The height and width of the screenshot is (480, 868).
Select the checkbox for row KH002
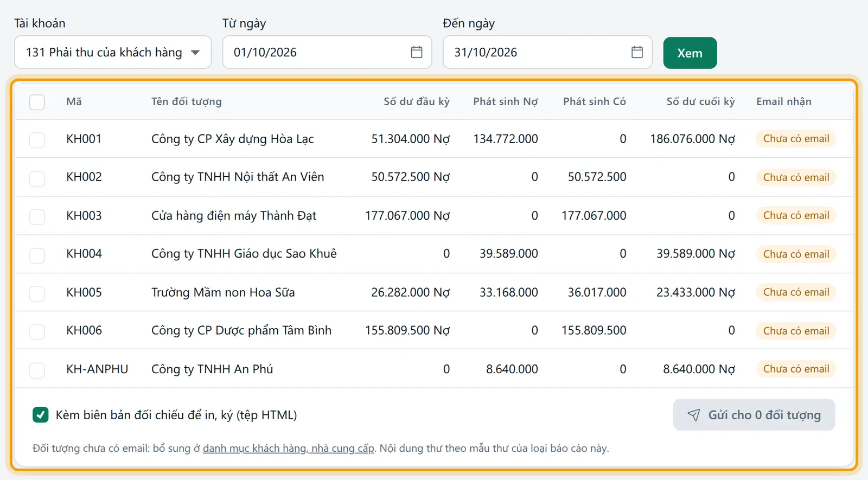pyautogui.click(x=37, y=178)
